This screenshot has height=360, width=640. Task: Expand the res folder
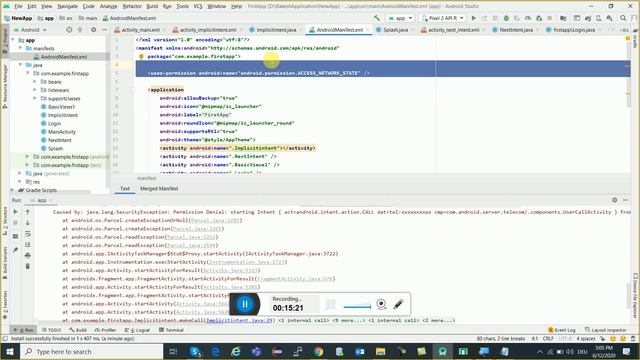tap(20, 182)
